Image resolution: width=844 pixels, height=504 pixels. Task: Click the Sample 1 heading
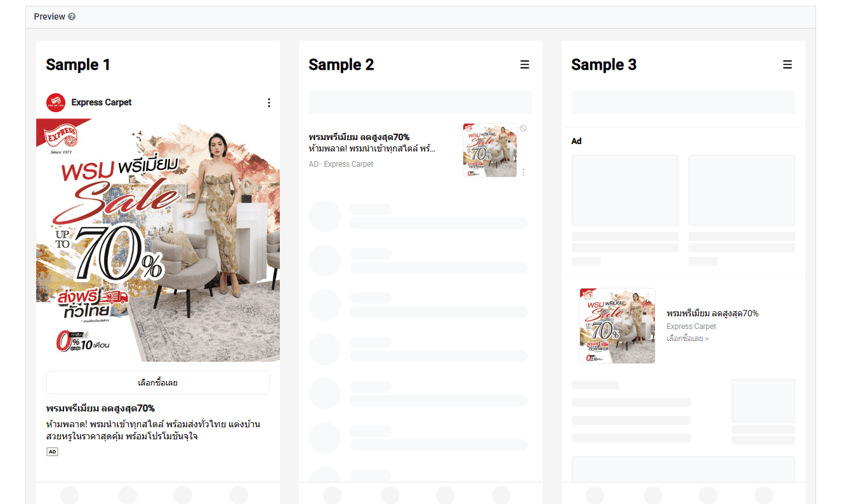(78, 65)
